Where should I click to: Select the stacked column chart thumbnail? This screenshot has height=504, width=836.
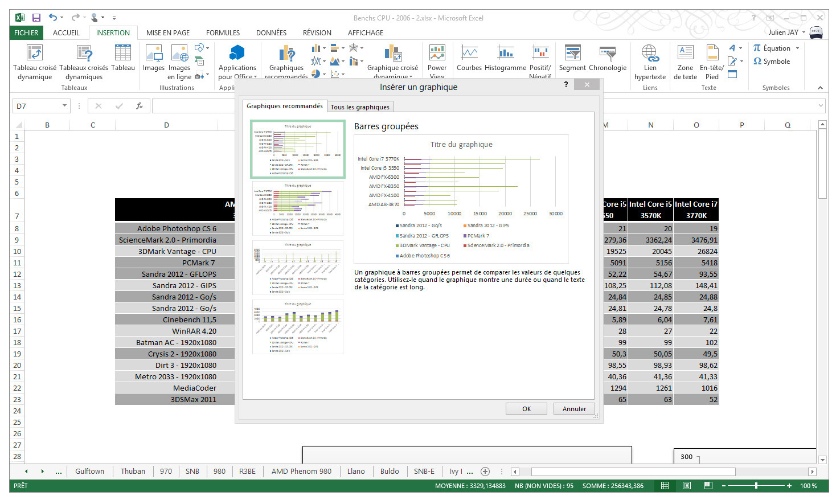pos(297,326)
